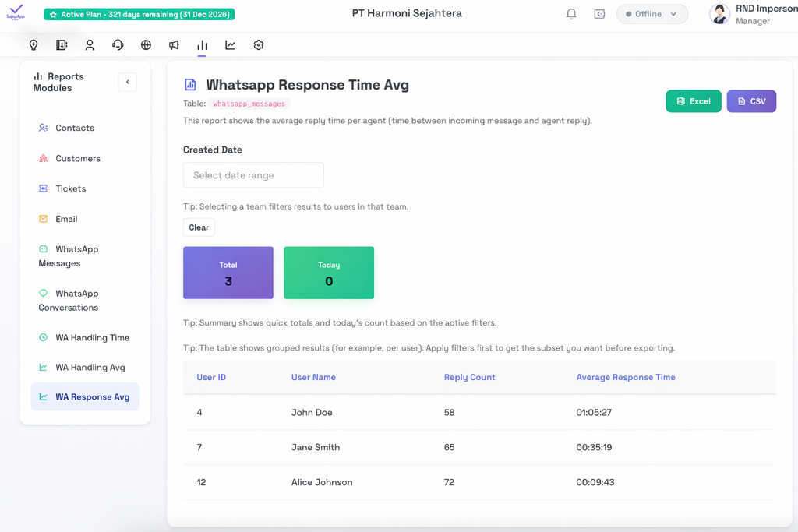Viewport: 798px width, 532px height.
Task: Export the report with the Excel button
Action: (693, 100)
